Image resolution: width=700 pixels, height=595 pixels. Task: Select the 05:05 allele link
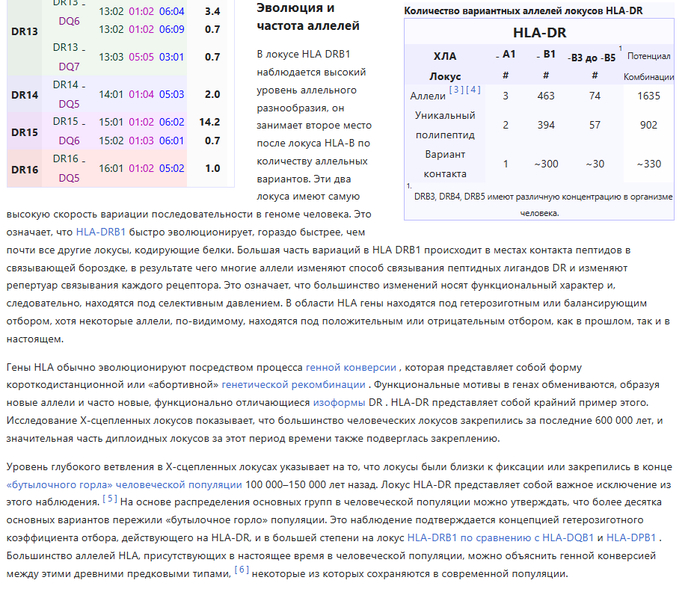(x=141, y=57)
